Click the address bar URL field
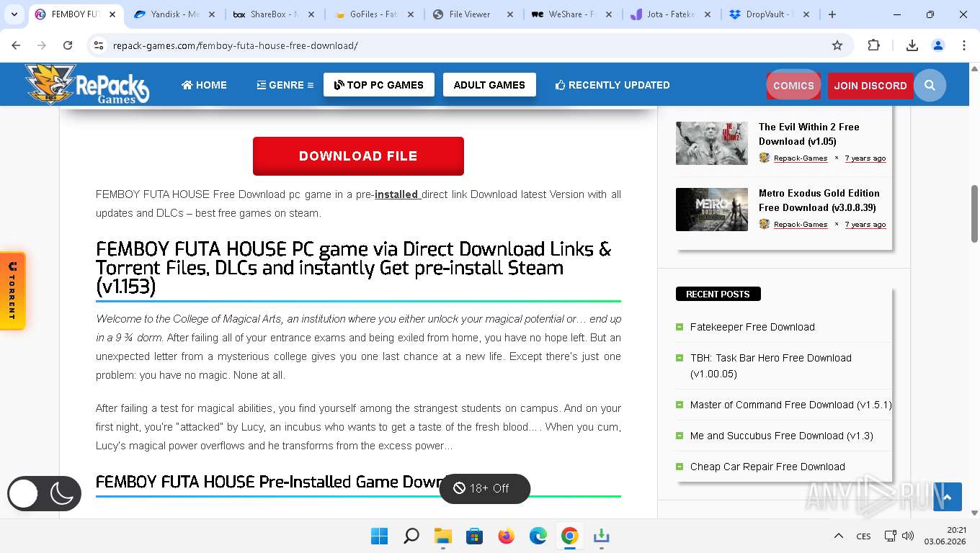Screen dimensions: 980x553 (468, 45)
